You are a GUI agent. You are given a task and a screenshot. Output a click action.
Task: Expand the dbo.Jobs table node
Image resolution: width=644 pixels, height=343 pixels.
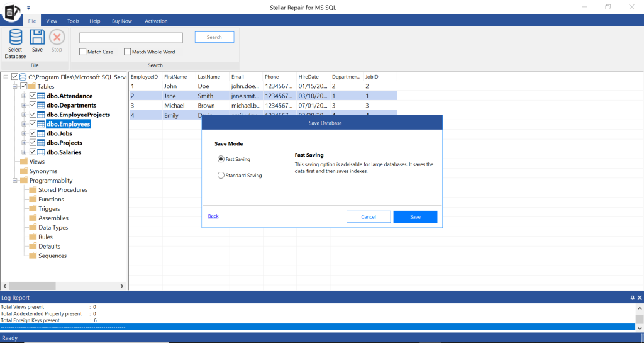point(25,133)
